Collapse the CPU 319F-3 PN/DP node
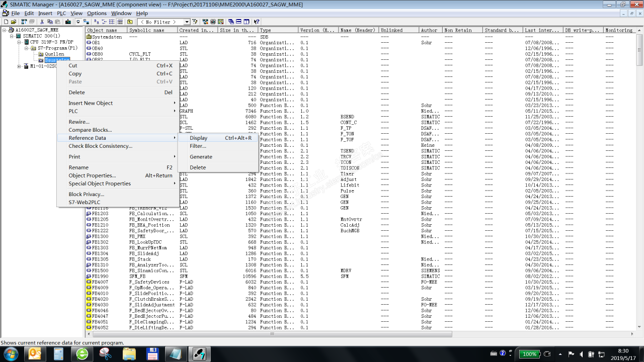 (19, 42)
